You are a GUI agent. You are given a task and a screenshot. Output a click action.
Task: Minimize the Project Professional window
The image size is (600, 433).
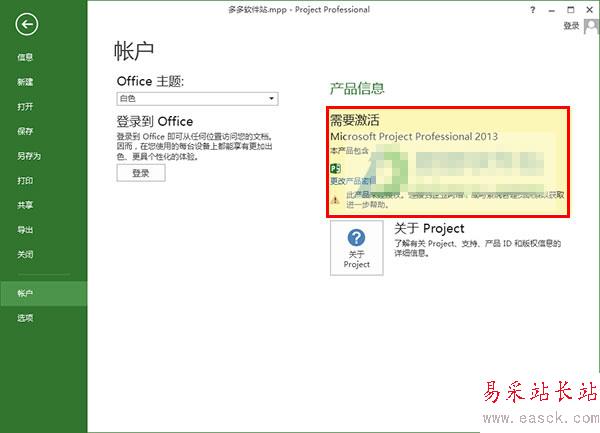(551, 10)
